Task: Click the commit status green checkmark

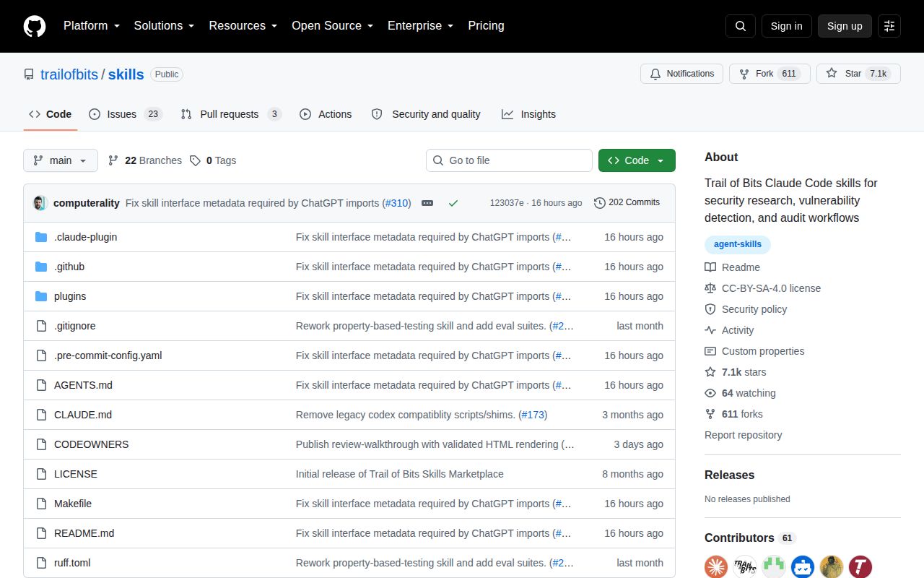Action: [x=453, y=203]
